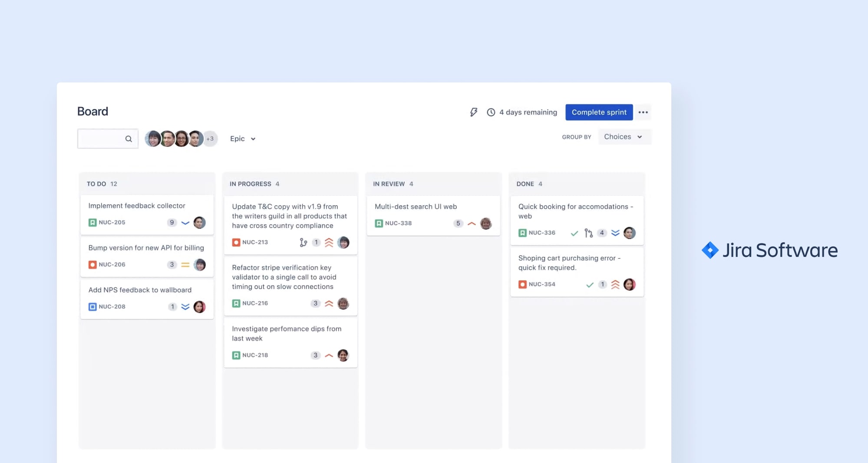This screenshot has height=463, width=868.
Task: Open the Update T&C copy card
Action: [x=290, y=225]
